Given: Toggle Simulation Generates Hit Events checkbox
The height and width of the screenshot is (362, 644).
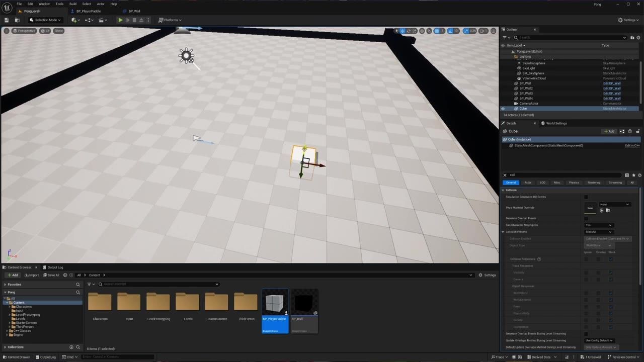Looking at the screenshot, I should click(586, 197).
